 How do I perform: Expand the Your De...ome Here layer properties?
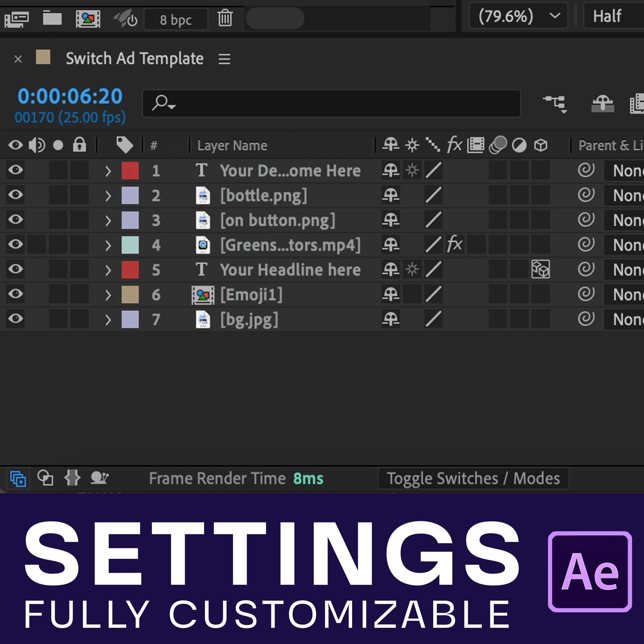coord(108,171)
